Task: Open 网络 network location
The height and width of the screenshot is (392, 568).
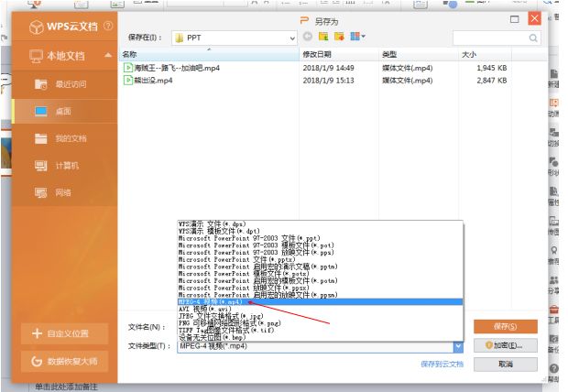Action: click(x=64, y=192)
